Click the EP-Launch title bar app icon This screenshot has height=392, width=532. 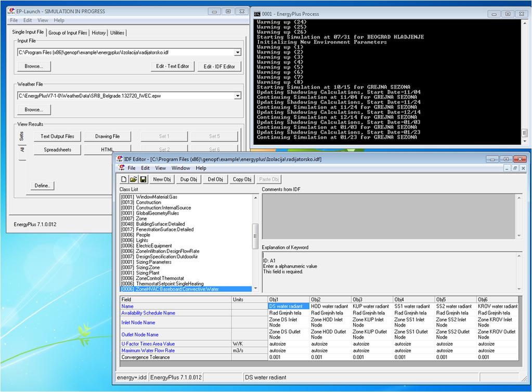[11, 11]
